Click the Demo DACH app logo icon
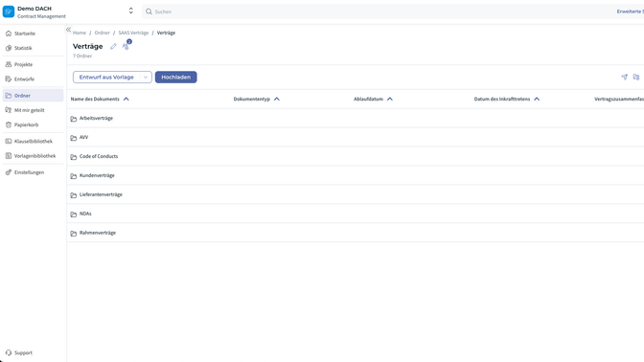 (x=9, y=11)
